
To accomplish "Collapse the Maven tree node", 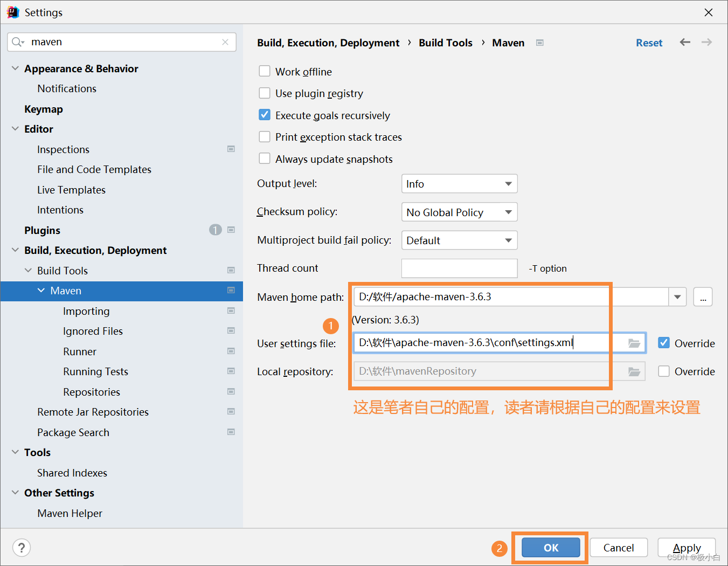I will [41, 291].
